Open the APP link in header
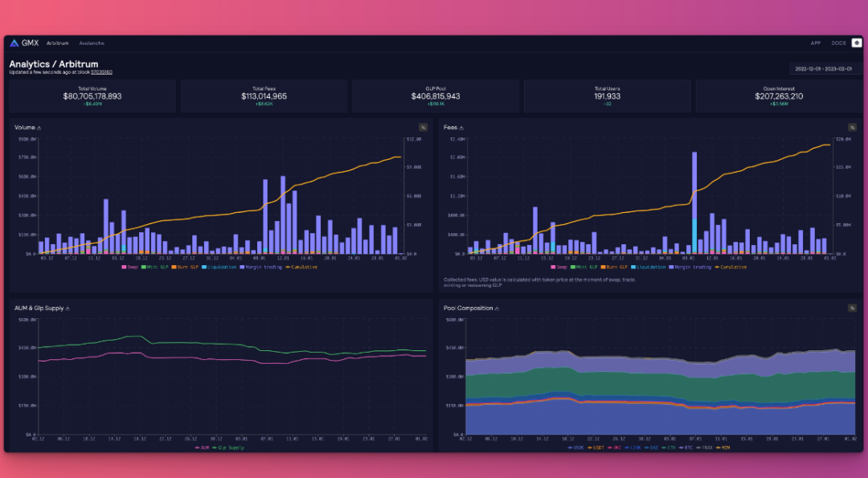Viewport: 868px width, 478px height. [816, 43]
